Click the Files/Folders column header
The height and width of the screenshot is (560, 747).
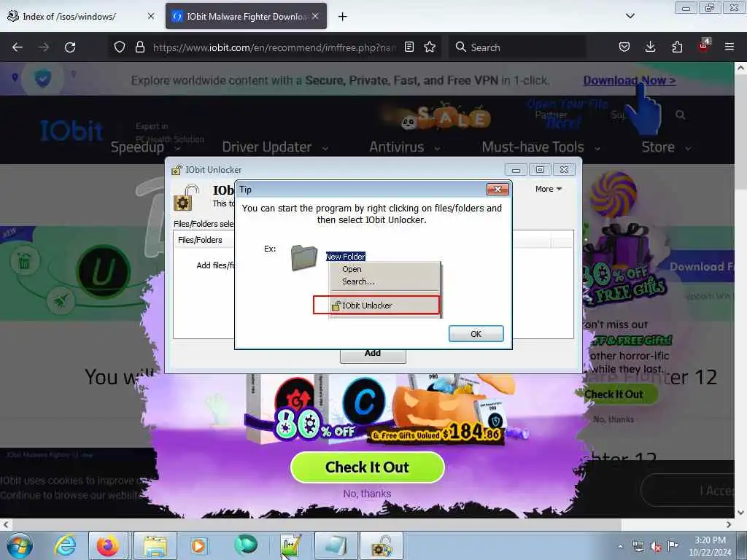coord(200,240)
